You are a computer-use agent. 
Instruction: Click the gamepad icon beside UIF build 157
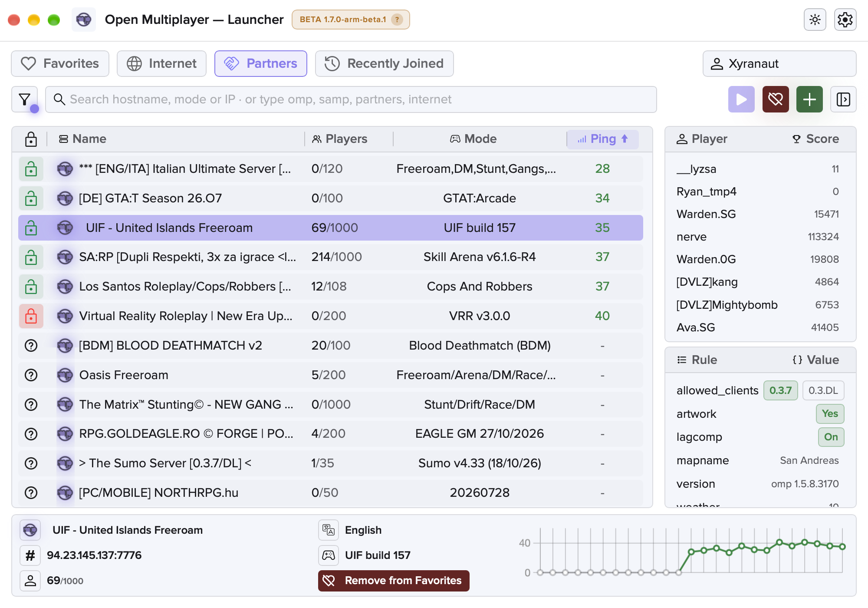tap(329, 555)
